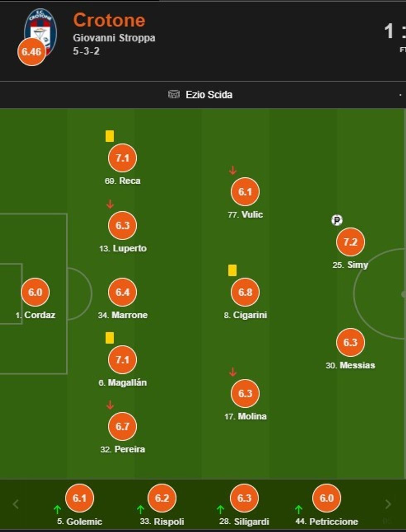Open the Crotone team name link

point(109,20)
